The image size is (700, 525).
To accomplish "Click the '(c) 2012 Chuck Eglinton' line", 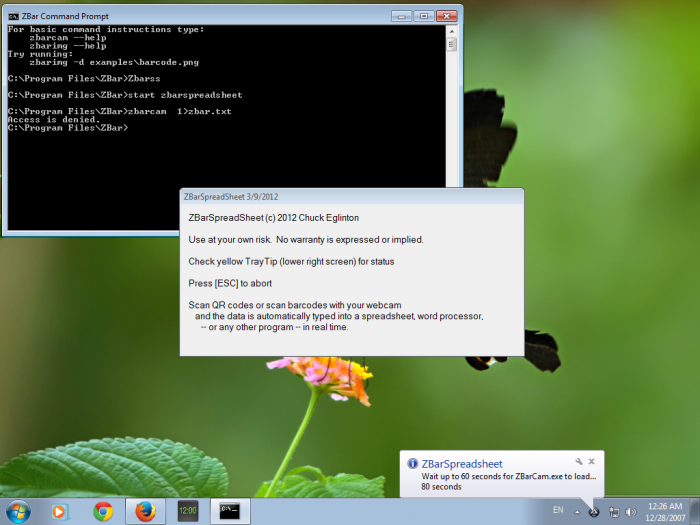I will point(274,218).
